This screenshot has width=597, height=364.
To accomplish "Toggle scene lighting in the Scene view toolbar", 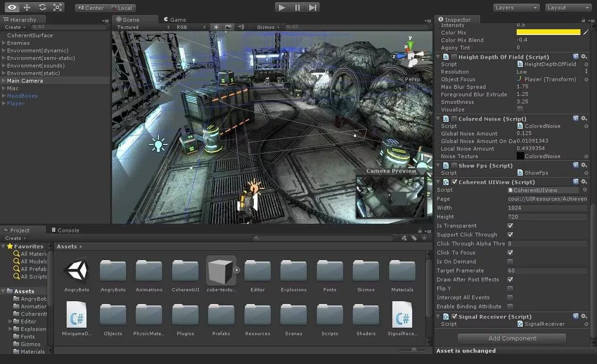I will (x=216, y=27).
